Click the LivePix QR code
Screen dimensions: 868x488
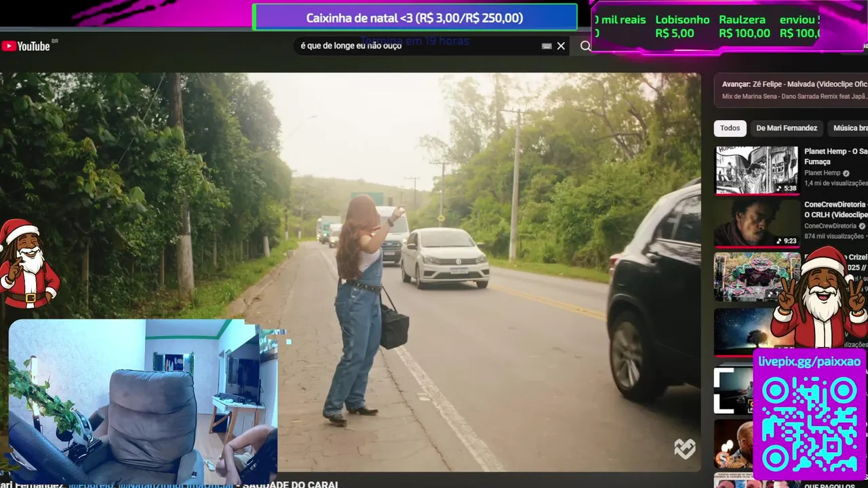(809, 424)
